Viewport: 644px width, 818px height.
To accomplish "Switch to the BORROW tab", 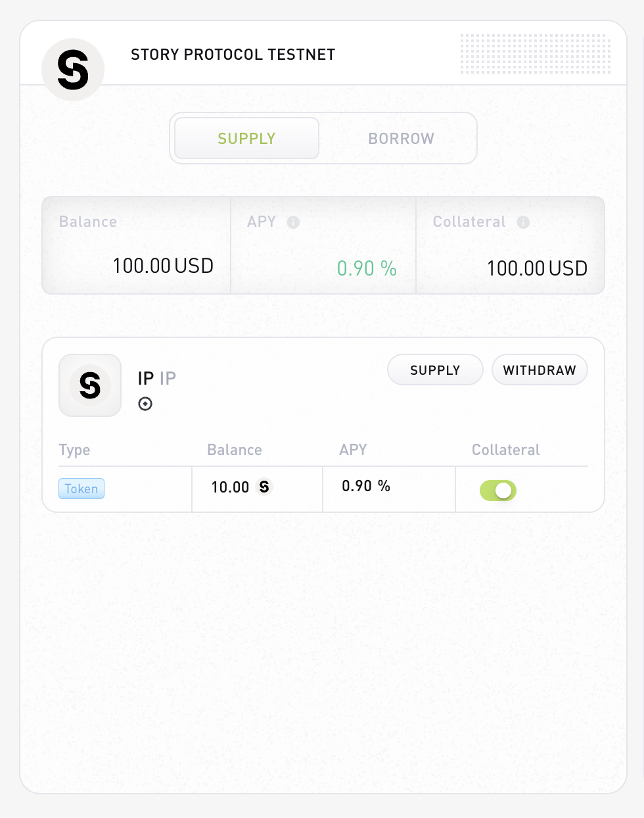I will [401, 138].
